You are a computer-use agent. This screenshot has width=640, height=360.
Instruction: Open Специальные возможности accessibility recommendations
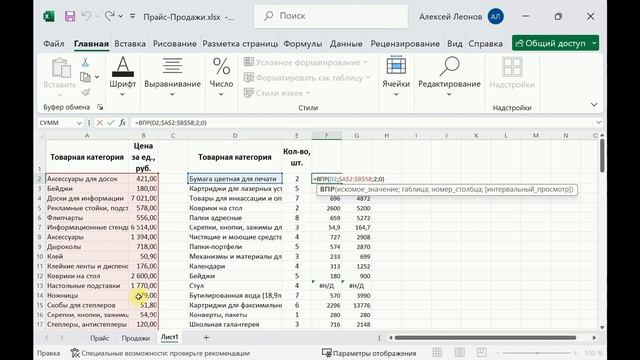tap(160, 353)
